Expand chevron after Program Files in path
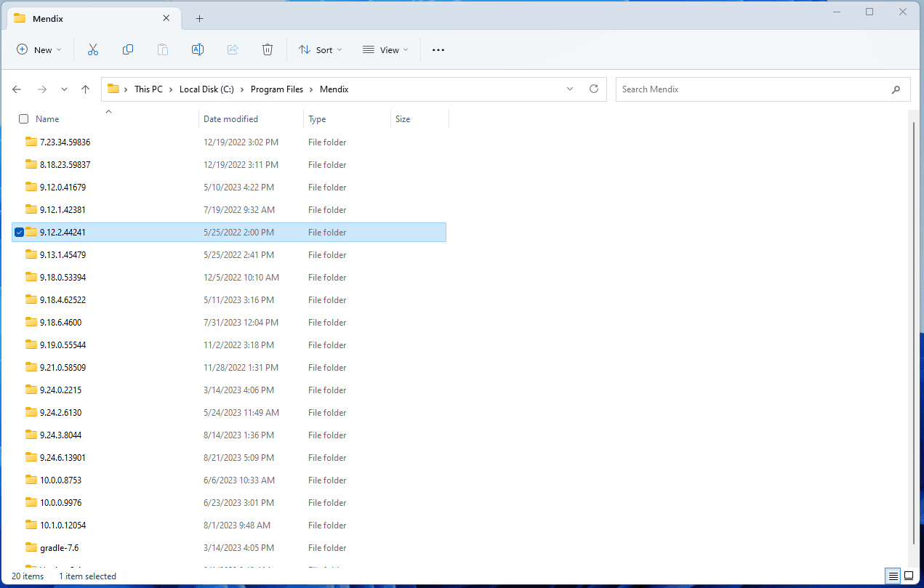 [311, 89]
